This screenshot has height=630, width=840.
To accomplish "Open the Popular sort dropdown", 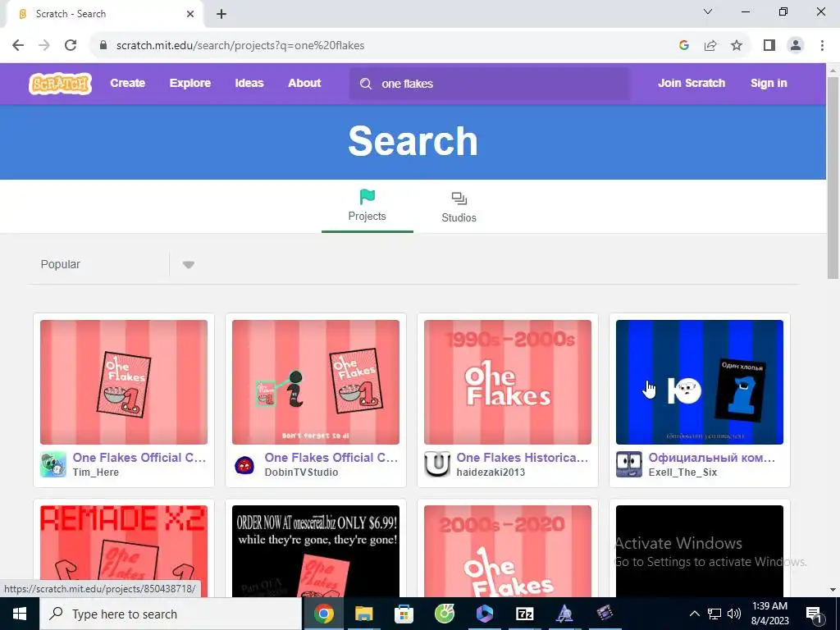I will (x=112, y=264).
